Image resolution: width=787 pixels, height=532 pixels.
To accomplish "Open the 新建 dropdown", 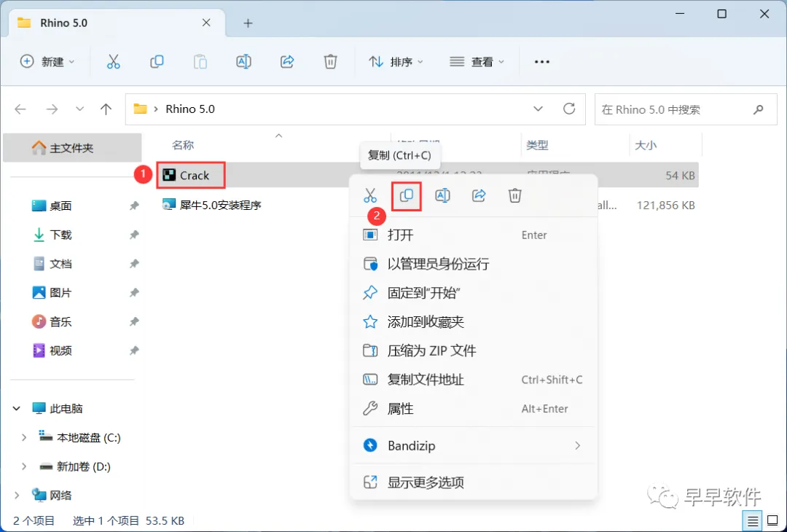I will pos(47,62).
